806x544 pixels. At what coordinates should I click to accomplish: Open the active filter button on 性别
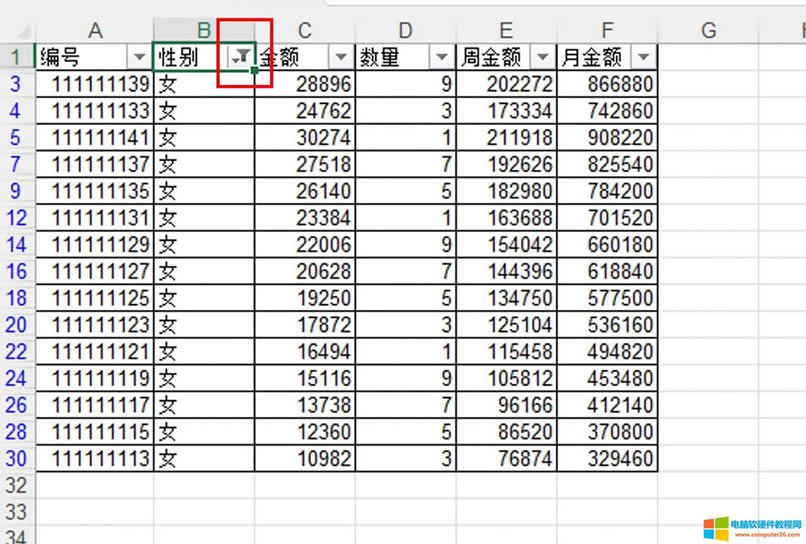[240, 57]
